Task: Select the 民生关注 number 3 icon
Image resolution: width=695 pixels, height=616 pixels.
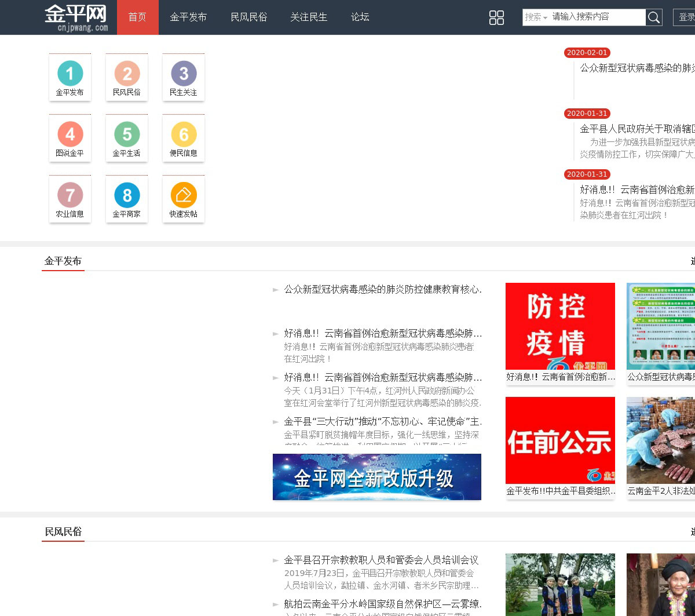Action: pos(184,74)
